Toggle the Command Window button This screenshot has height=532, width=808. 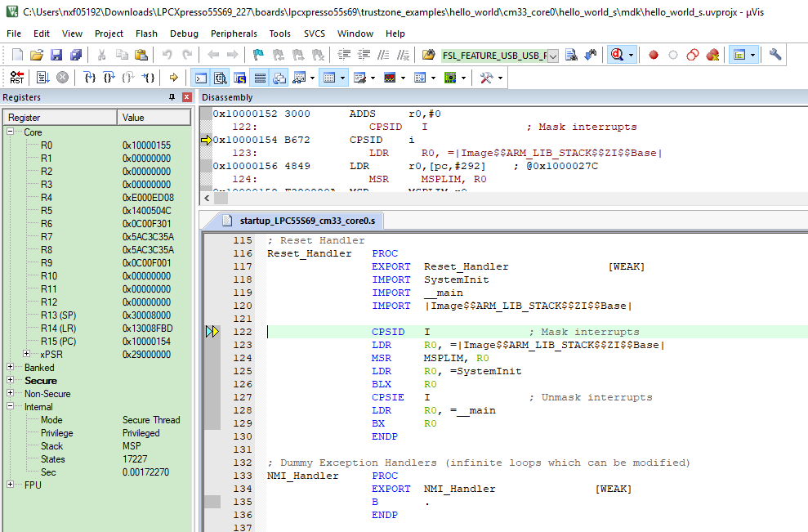tap(200, 78)
